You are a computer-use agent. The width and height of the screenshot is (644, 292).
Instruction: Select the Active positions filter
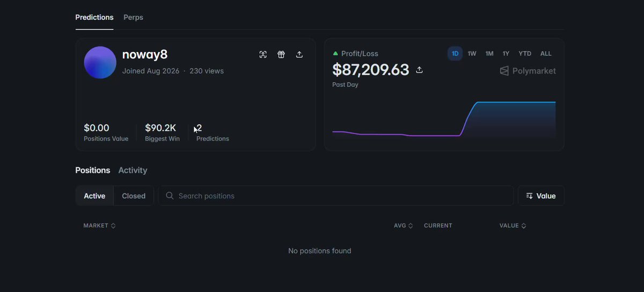click(94, 196)
